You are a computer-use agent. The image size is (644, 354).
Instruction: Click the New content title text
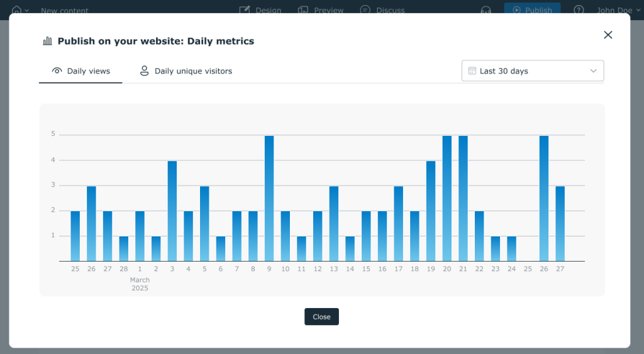coord(65,10)
